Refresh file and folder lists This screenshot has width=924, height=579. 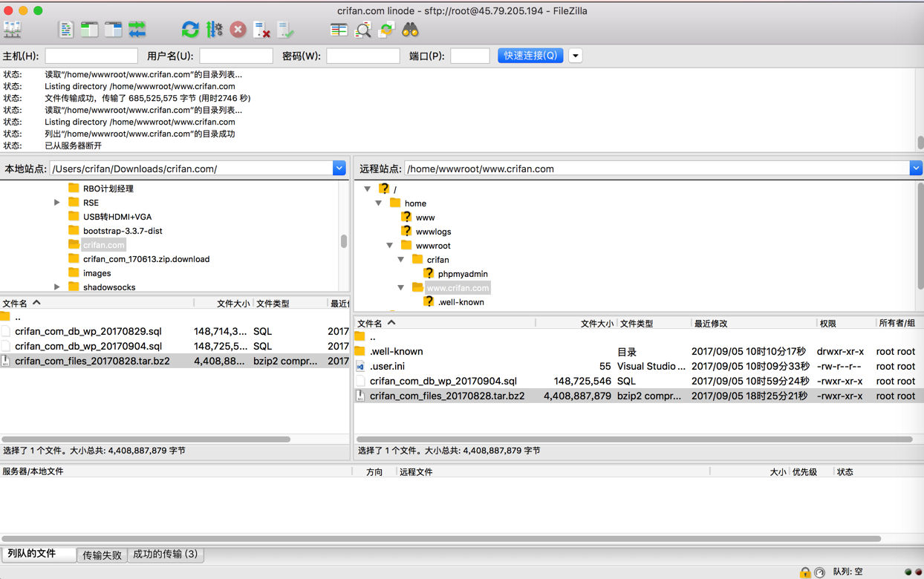click(190, 30)
